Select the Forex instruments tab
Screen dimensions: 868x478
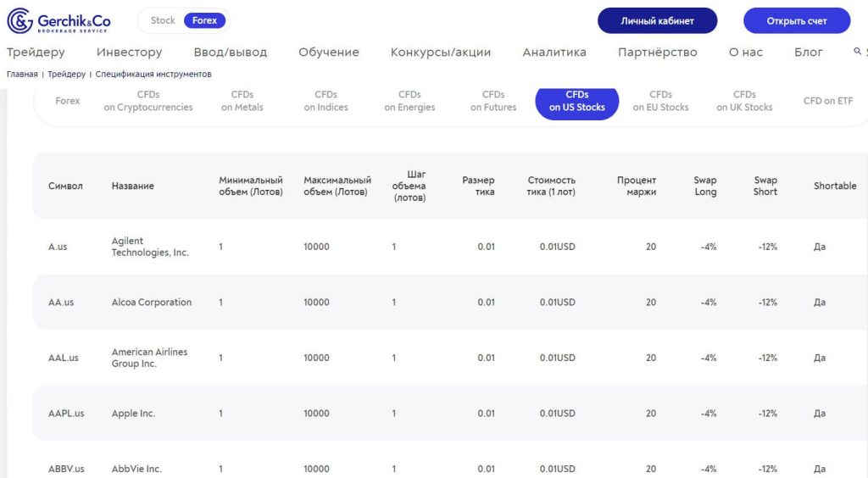(68, 101)
